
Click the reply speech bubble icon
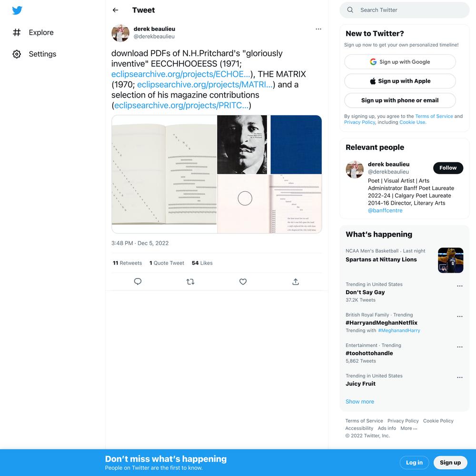click(x=138, y=282)
